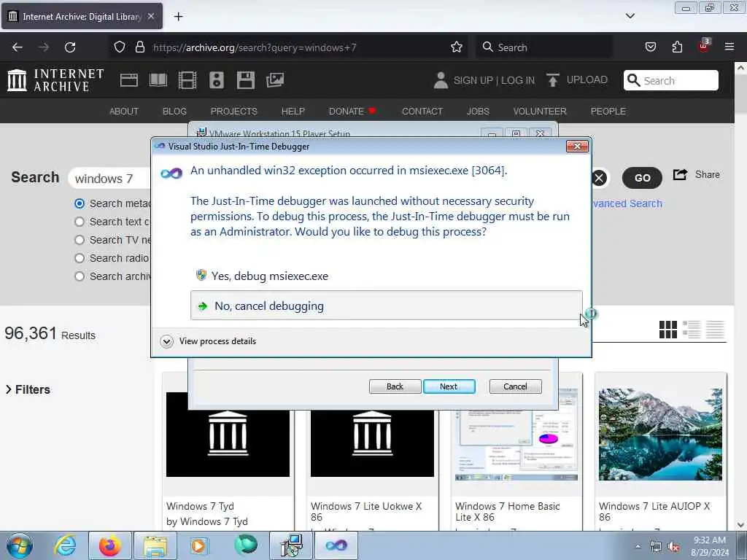Open the uBlock extension icon with badge
747x560 pixels.
pos(704,46)
